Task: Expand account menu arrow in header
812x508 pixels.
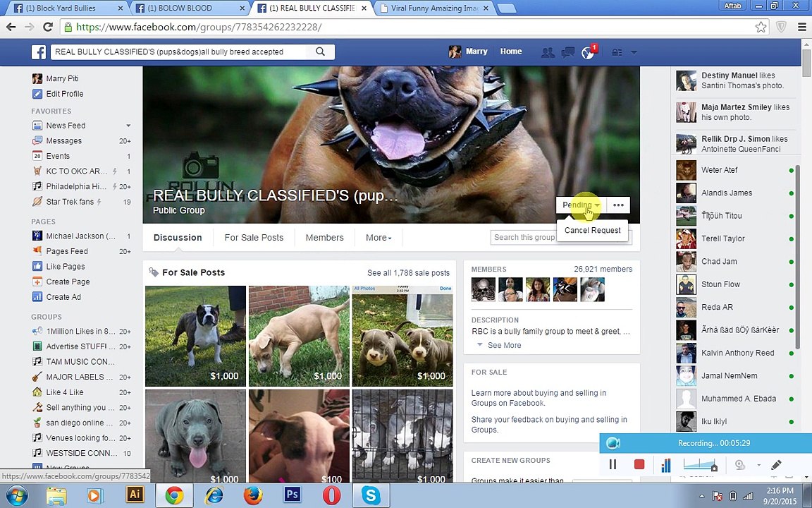Action: [634, 52]
